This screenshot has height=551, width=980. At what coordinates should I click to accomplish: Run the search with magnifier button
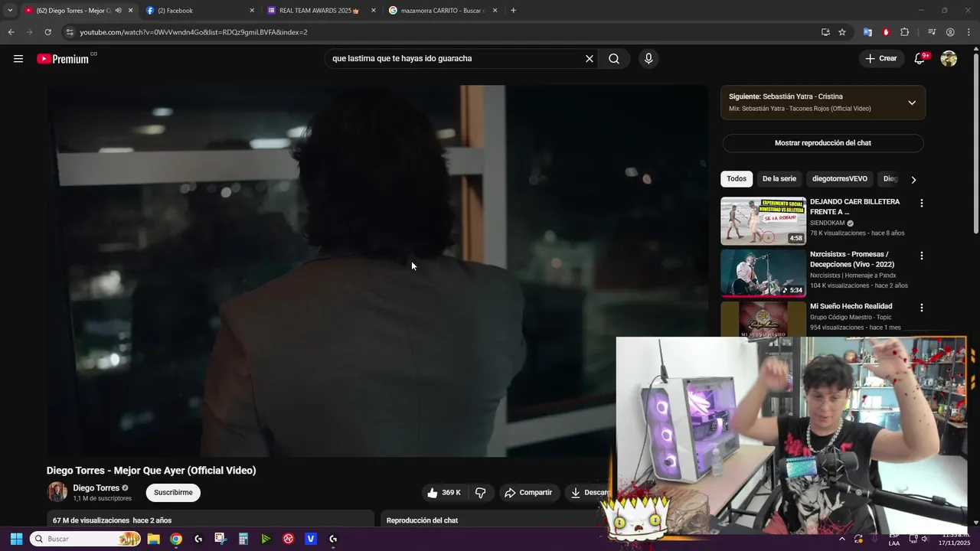click(614, 59)
